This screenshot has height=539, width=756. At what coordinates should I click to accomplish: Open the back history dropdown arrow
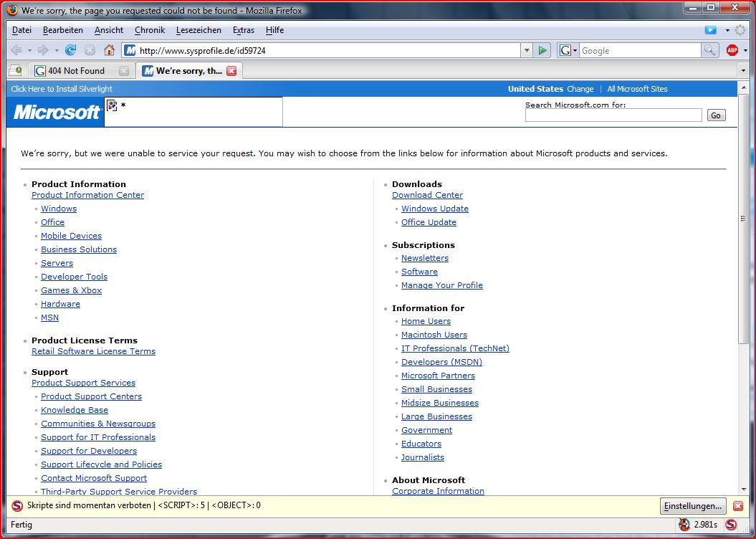(x=29, y=50)
